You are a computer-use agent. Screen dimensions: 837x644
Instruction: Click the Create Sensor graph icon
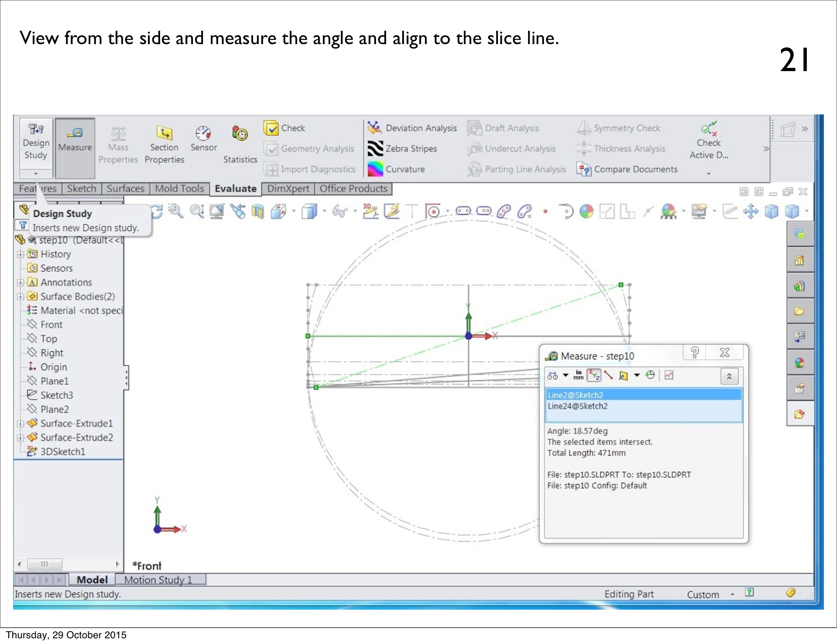669,375
